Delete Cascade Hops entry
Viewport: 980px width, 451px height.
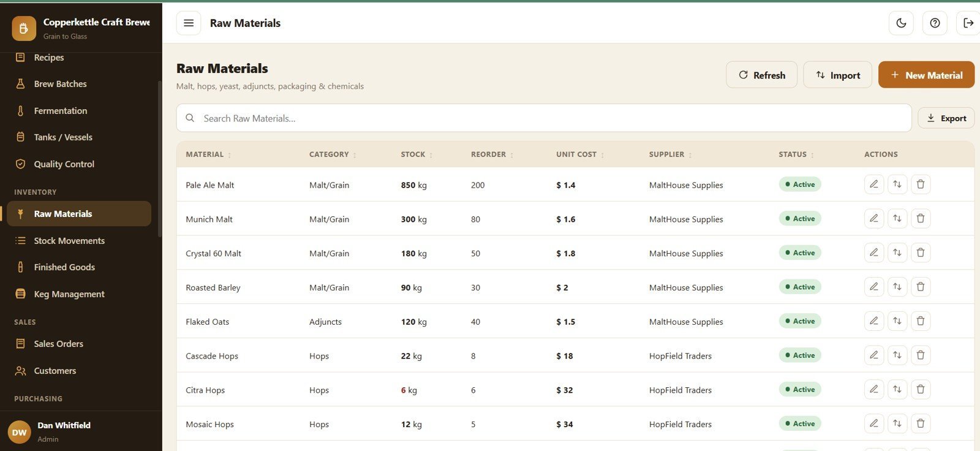coord(921,355)
